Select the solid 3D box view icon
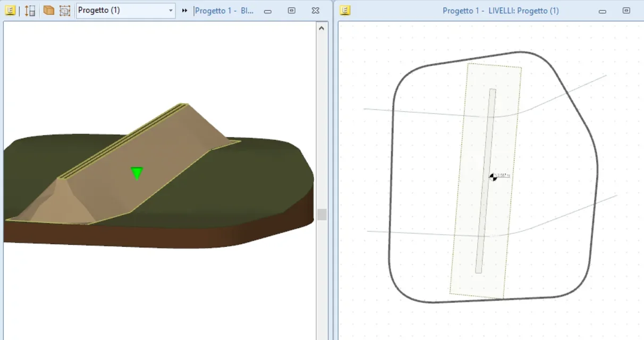Screen dimensions: 644x340 click(49, 11)
